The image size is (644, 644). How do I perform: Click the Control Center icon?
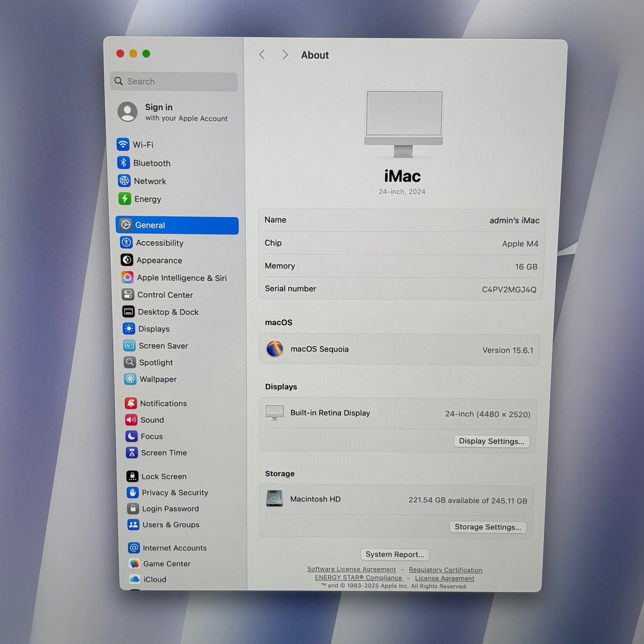[x=128, y=295]
